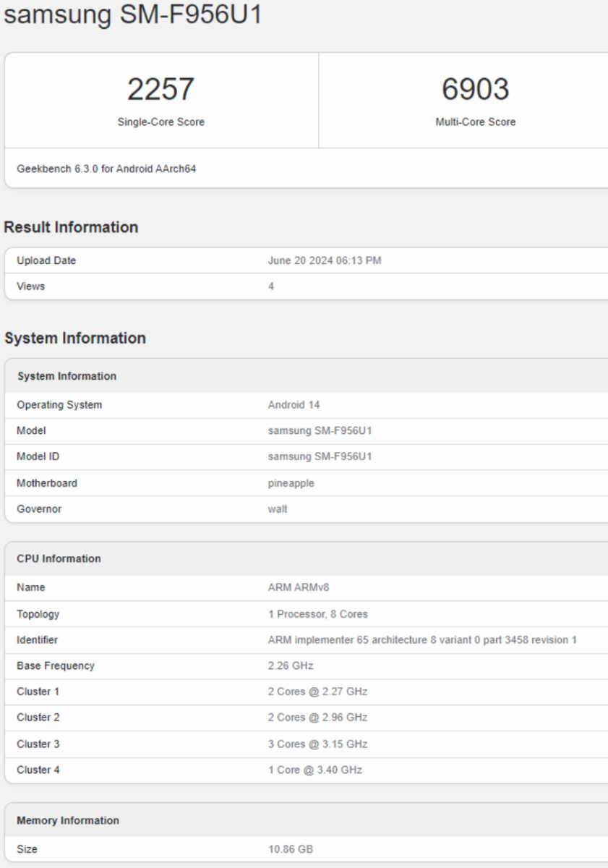The height and width of the screenshot is (868, 608).
Task: Click the Cluster 4 label
Action: (38, 770)
